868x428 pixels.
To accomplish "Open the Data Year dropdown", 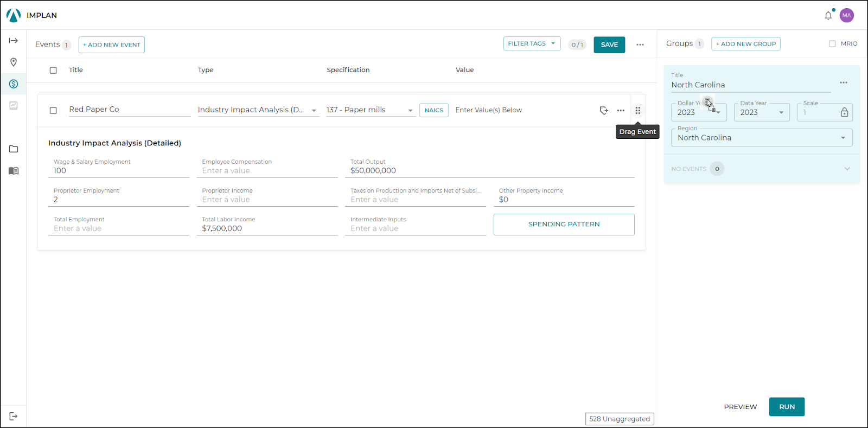I will (762, 112).
